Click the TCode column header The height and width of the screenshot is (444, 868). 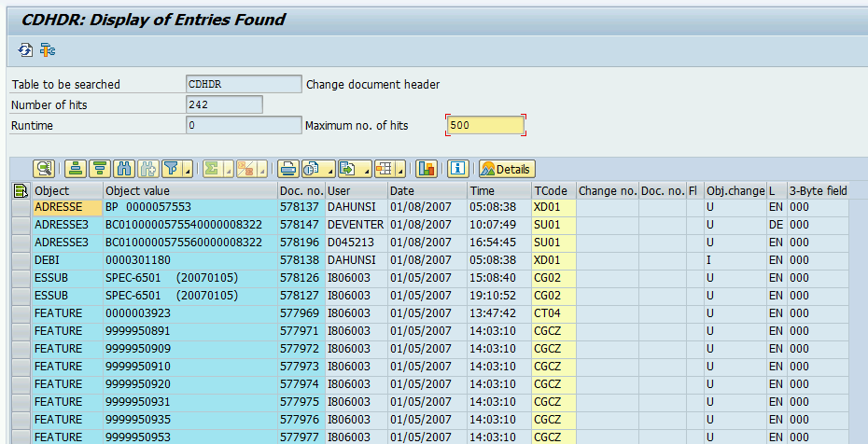click(x=553, y=190)
